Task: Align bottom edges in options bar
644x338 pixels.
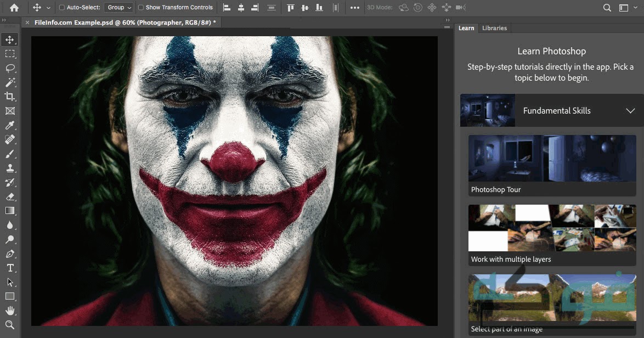Action: click(319, 7)
